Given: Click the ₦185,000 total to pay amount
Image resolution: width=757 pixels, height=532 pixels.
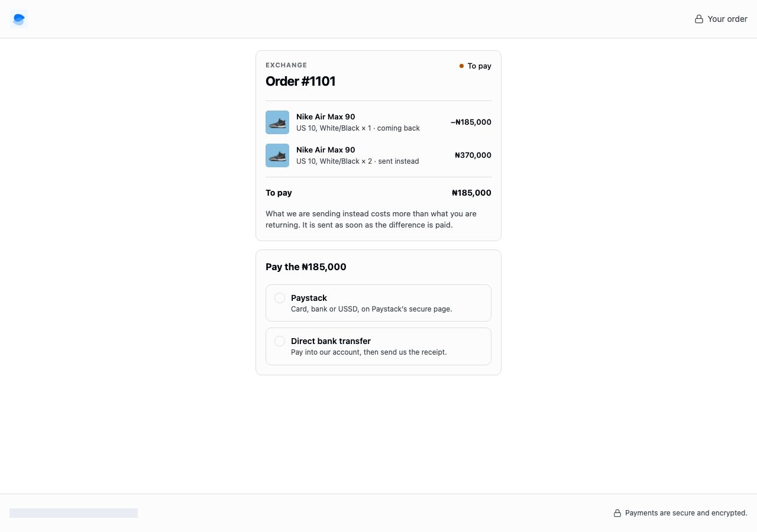Looking at the screenshot, I should coord(471,193).
